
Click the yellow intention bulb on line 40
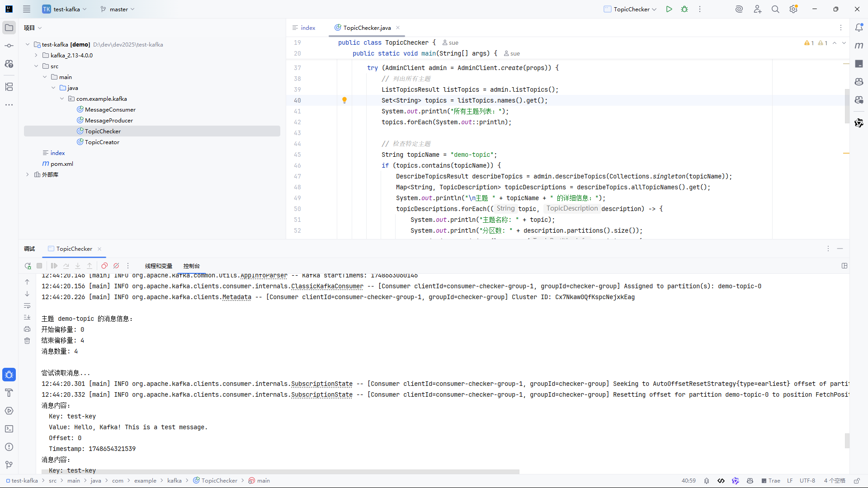(x=344, y=100)
